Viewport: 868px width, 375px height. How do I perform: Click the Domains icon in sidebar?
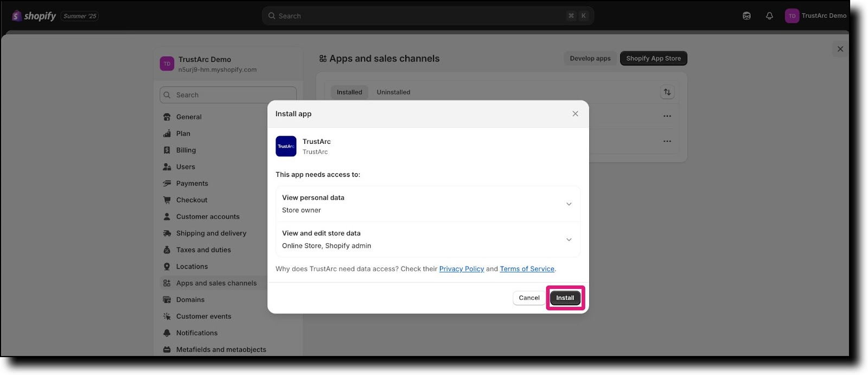tap(167, 300)
